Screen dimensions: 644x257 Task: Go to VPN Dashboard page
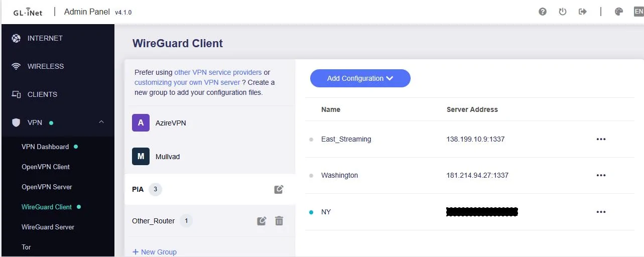[45, 147]
